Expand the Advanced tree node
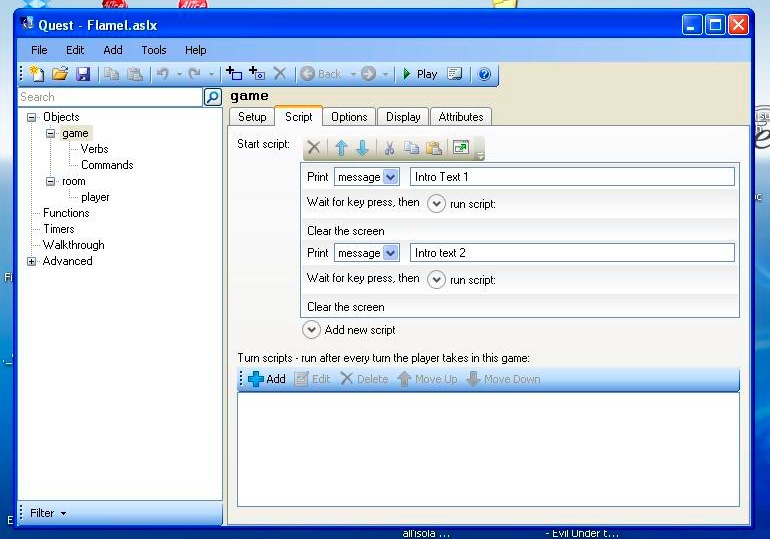This screenshot has width=770, height=539. (32, 261)
